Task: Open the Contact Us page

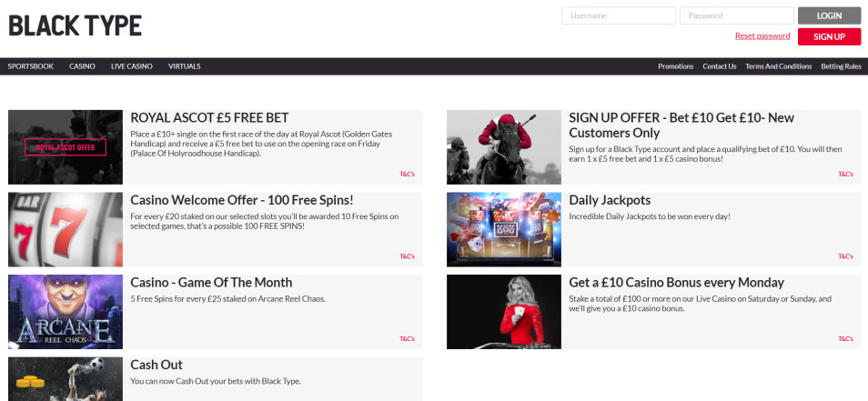Action: point(720,66)
